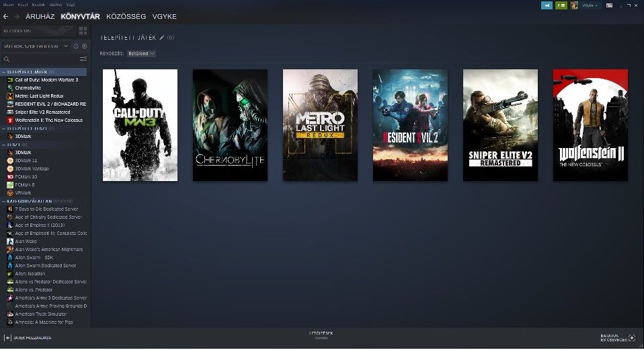This screenshot has height=350, width=644.
Task: Open Wolfenstein II cover art
Action: pos(591,125)
